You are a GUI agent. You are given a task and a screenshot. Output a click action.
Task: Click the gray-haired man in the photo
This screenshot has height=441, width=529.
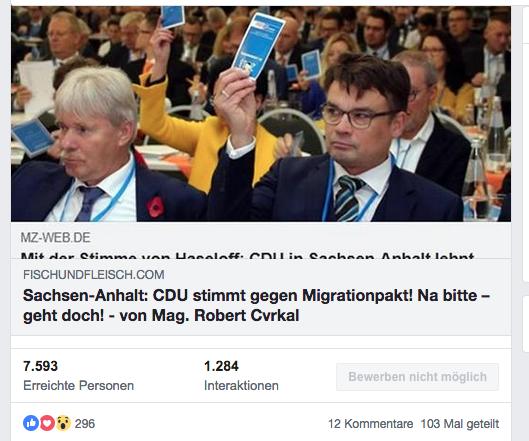click(94, 148)
